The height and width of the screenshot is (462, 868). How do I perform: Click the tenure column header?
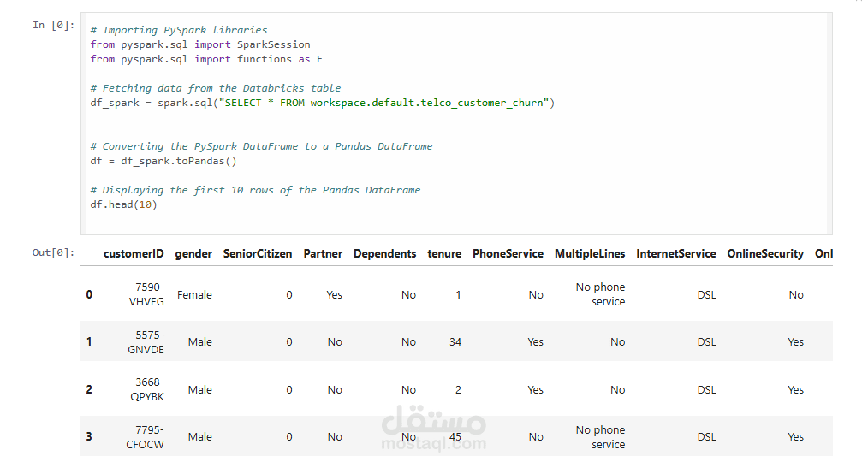444,253
